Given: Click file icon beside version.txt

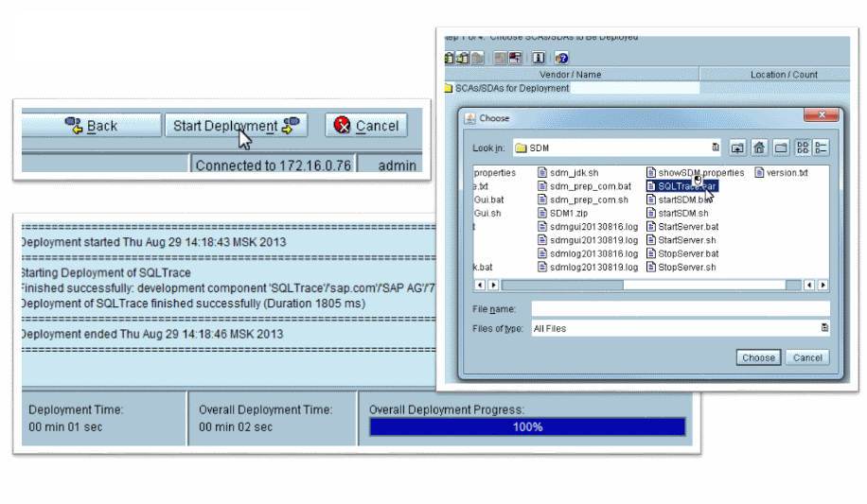Looking at the screenshot, I should coord(759,172).
